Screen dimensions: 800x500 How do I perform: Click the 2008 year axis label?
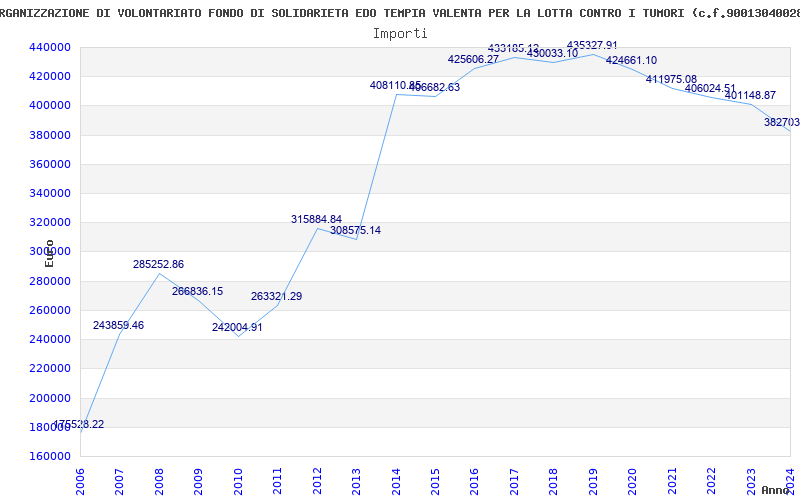[x=159, y=482]
